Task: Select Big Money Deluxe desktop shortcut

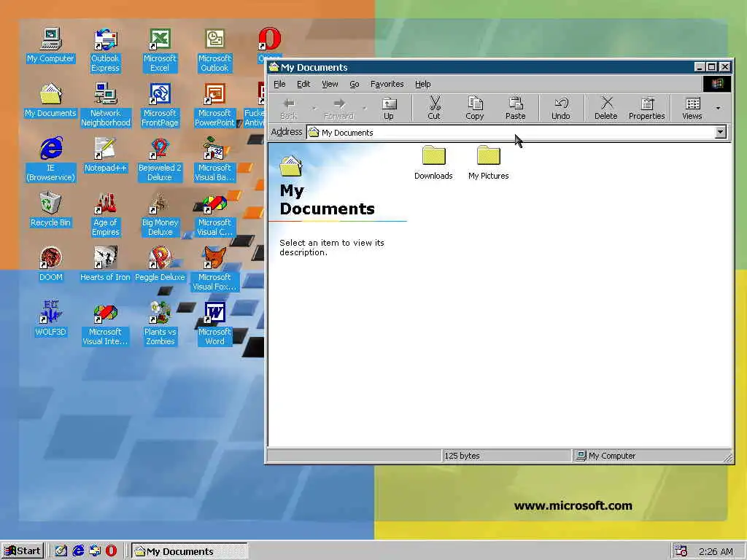Action: coord(160,215)
